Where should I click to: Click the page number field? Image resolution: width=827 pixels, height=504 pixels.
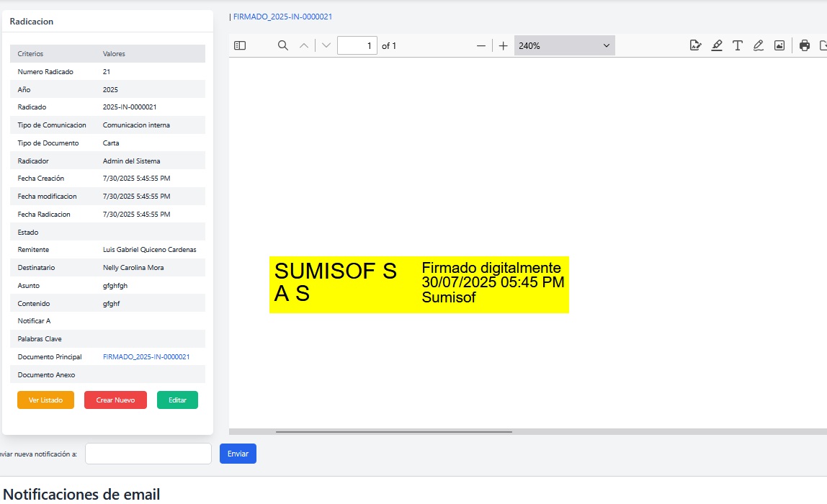click(357, 45)
